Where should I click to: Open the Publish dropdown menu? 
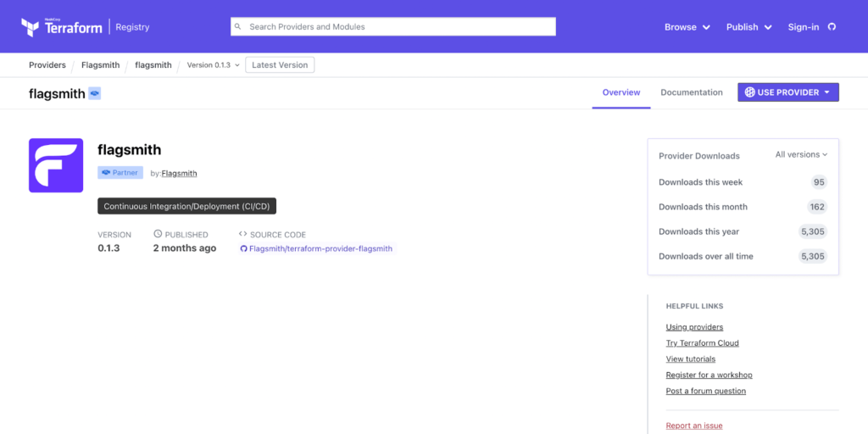(749, 27)
